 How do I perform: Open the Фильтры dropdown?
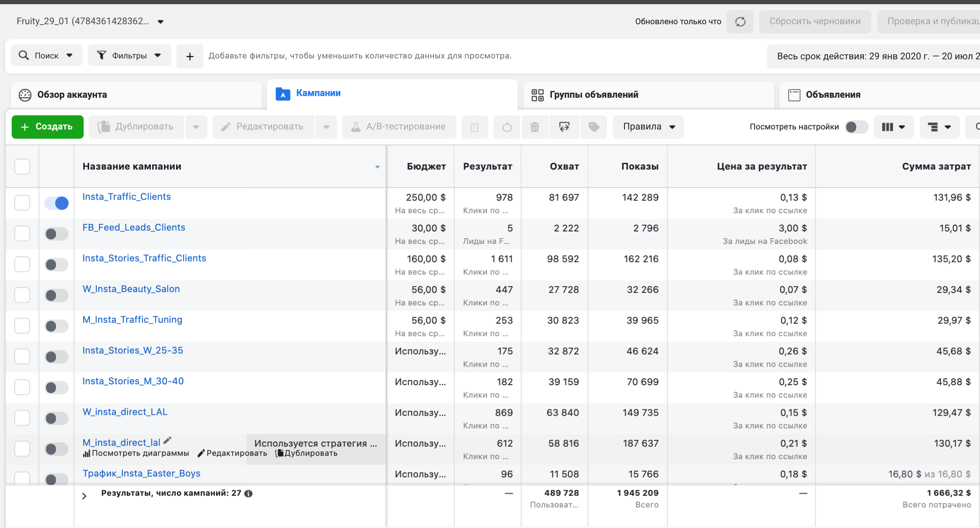point(130,56)
